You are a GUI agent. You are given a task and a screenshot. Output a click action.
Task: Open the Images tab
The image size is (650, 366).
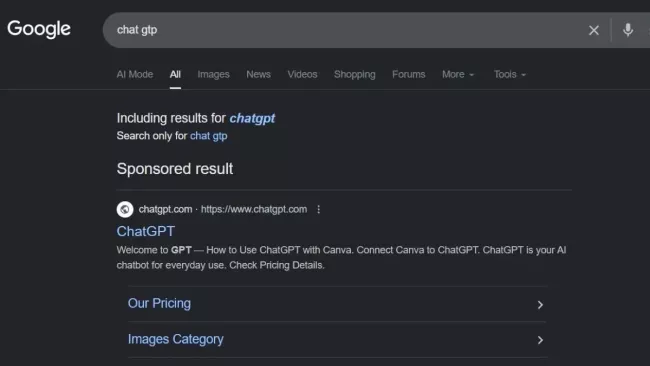pyautogui.click(x=213, y=74)
